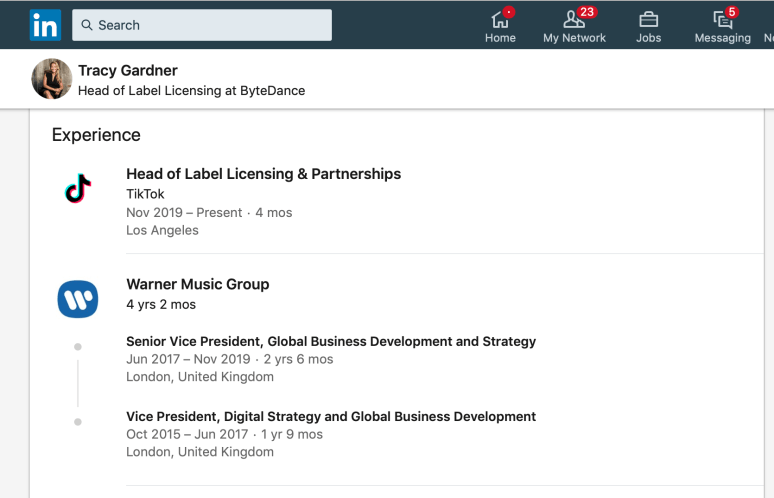Click Vice President, Digital Strategy role title

(x=331, y=416)
